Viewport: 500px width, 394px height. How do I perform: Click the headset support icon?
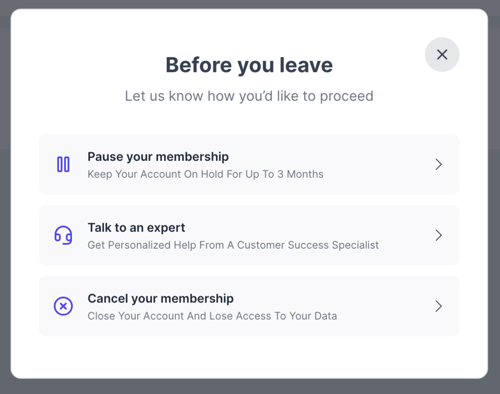click(63, 235)
